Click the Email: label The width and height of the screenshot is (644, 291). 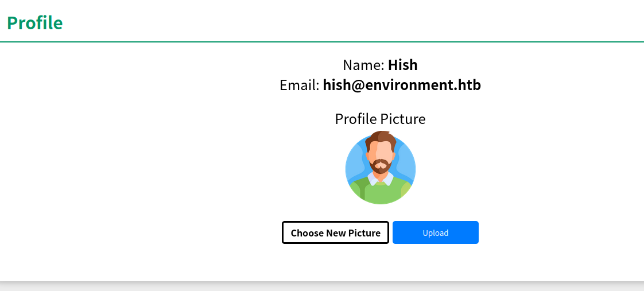click(x=299, y=86)
